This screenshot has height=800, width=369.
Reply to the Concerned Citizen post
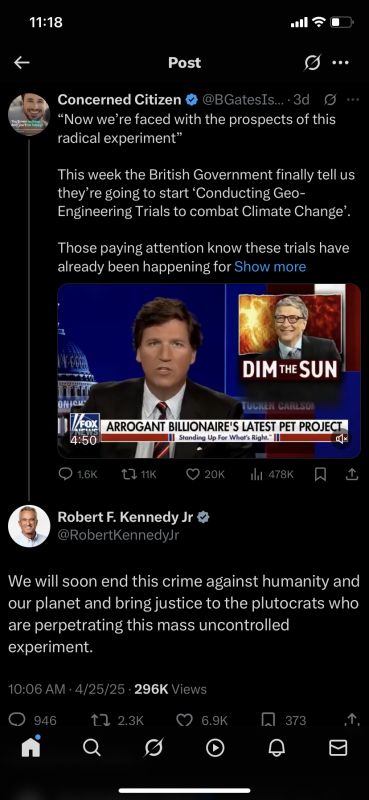(x=78, y=474)
